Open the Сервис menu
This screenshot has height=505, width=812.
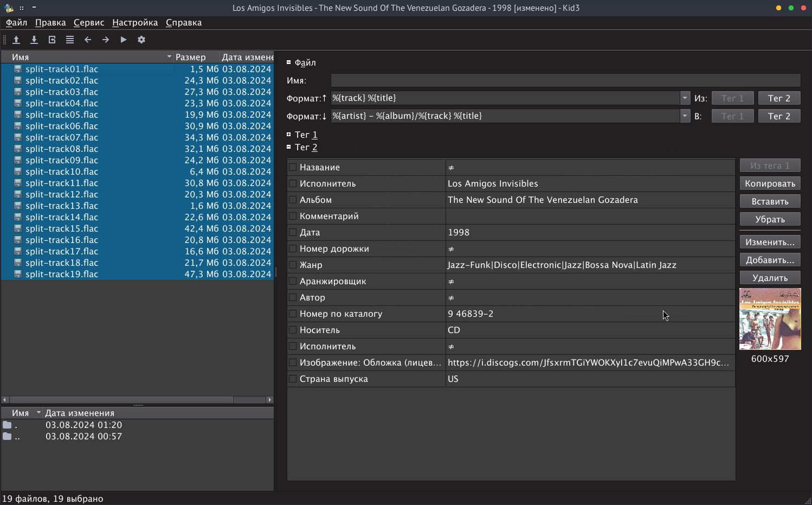point(89,22)
